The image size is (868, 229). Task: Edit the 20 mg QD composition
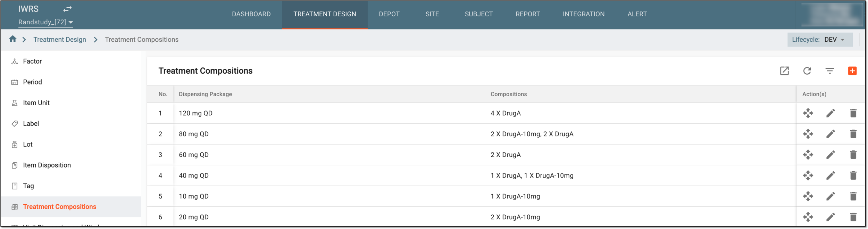pos(831,217)
